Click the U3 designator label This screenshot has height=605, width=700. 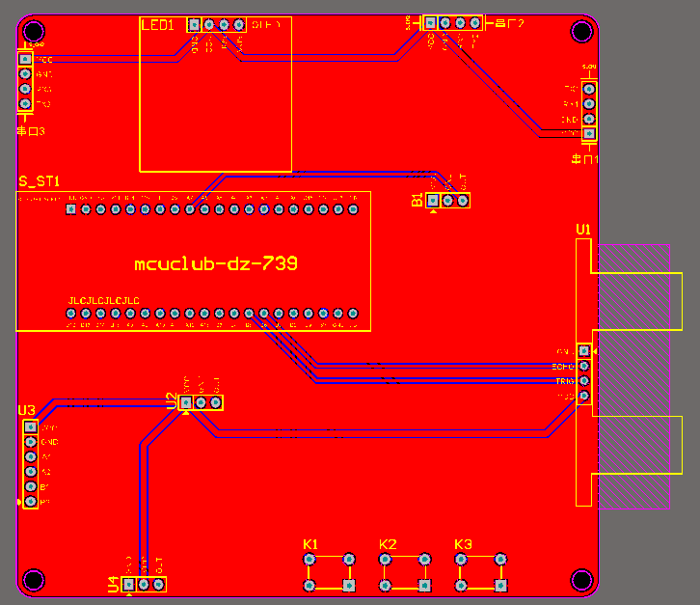coord(27,410)
